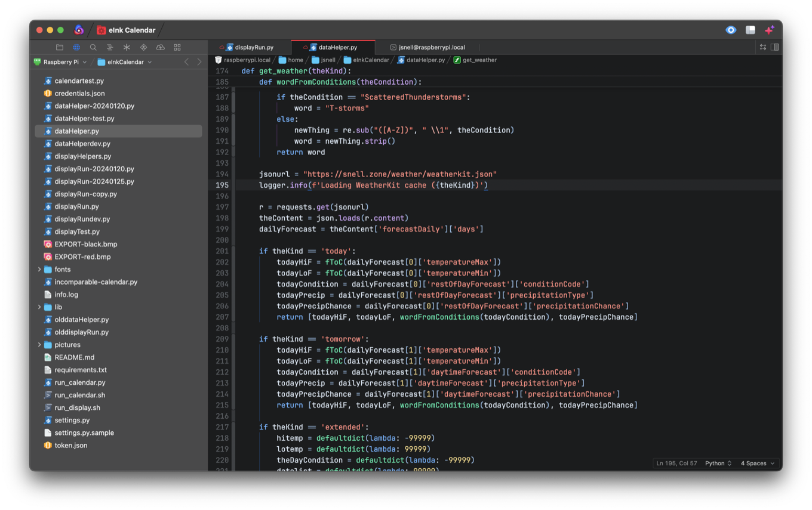Click the Issues asterisk sidebar icon
This screenshot has width=812, height=510.
click(x=127, y=47)
